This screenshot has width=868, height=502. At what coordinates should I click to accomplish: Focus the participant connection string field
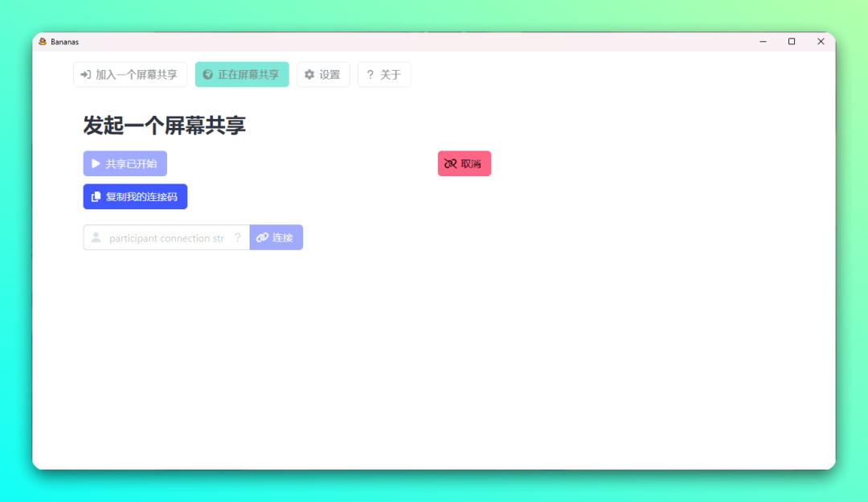pos(166,238)
